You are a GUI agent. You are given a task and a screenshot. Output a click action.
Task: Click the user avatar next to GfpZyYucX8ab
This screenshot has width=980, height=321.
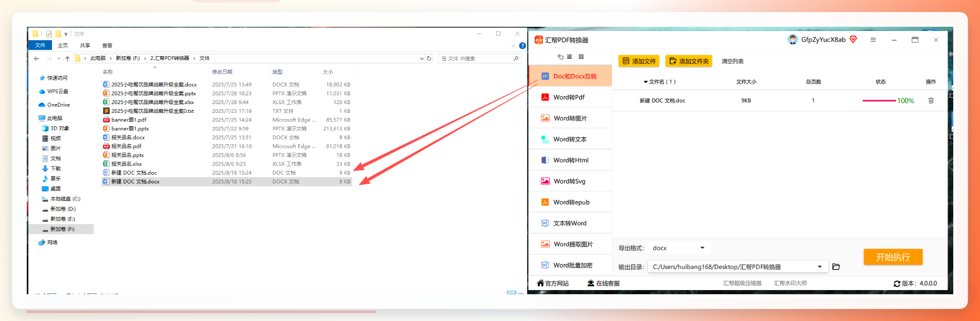pos(793,40)
